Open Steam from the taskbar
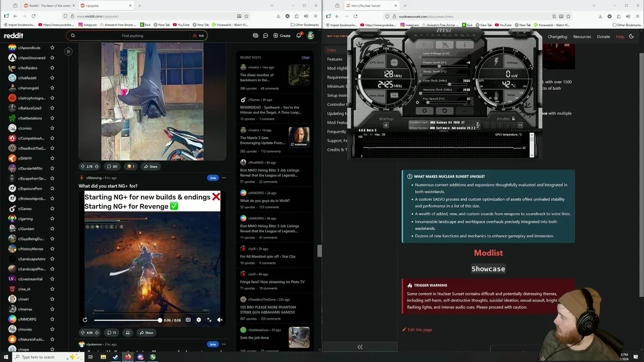 115,357
